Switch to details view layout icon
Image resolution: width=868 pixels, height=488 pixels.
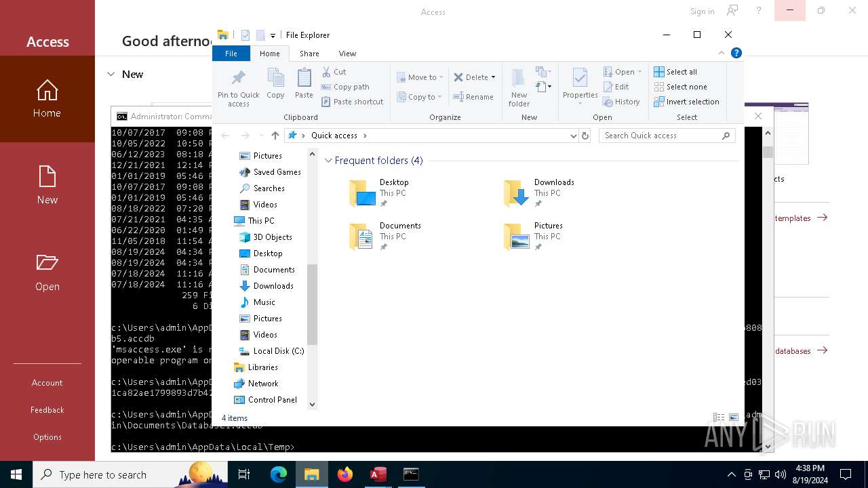(719, 418)
